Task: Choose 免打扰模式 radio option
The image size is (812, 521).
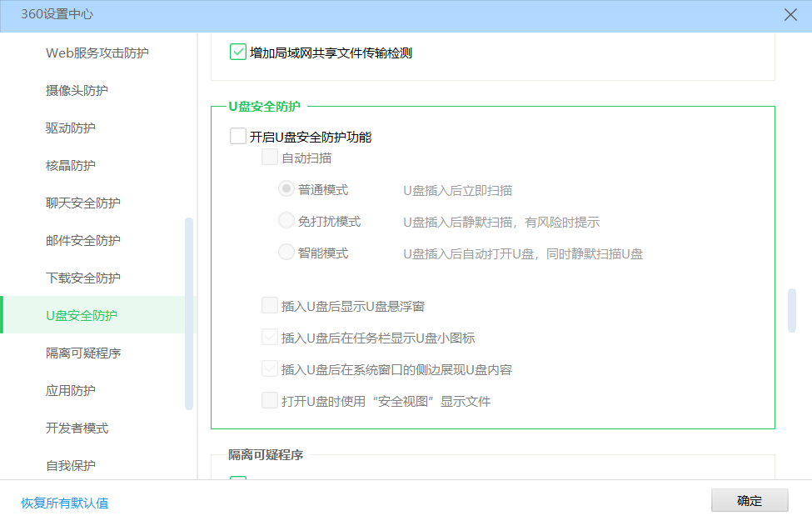Action: (x=286, y=220)
